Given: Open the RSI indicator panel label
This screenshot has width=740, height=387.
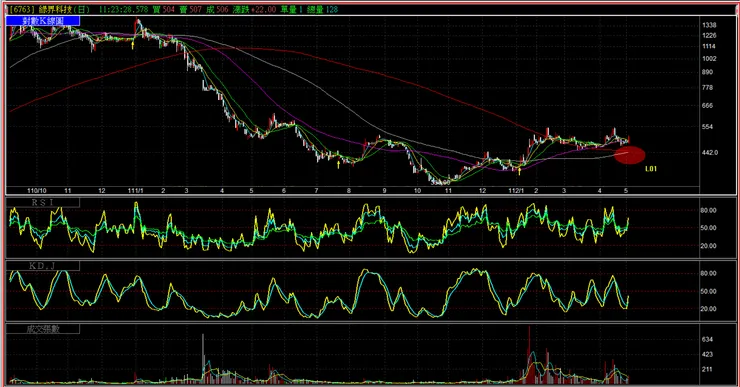Looking at the screenshot, I should 43,202.
